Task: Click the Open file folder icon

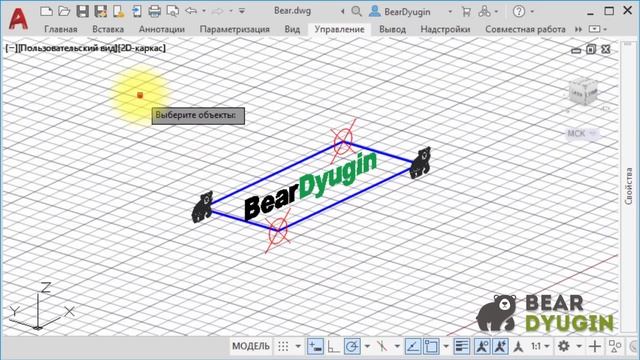Action: 64,11
